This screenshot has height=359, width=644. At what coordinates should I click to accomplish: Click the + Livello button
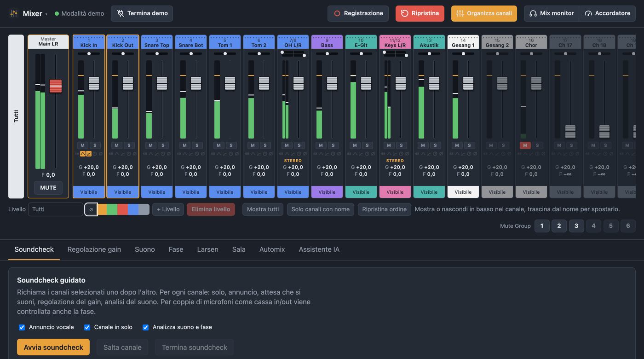click(168, 209)
